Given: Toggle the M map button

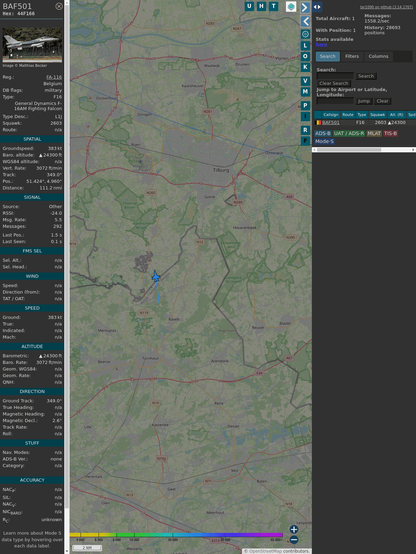Looking at the screenshot, I should 305,92.
